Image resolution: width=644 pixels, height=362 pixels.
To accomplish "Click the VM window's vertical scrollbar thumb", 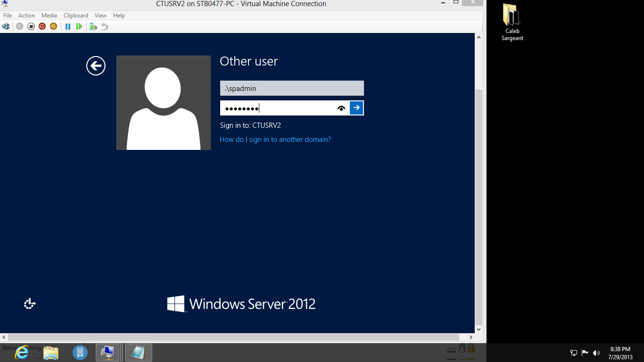I will pyautogui.click(x=479, y=206).
